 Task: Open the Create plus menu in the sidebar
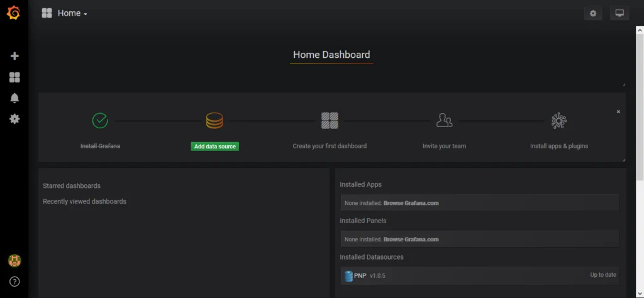click(x=14, y=56)
